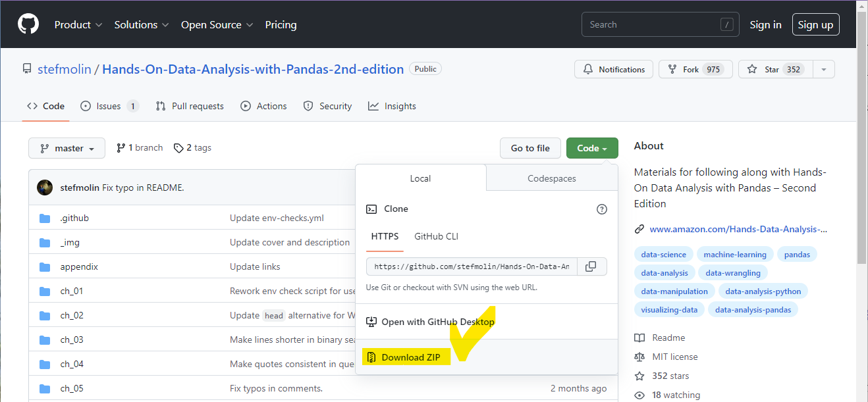The image size is (868, 402).
Task: Open the 'Update cover and description' commit link
Action: pyautogui.click(x=290, y=242)
